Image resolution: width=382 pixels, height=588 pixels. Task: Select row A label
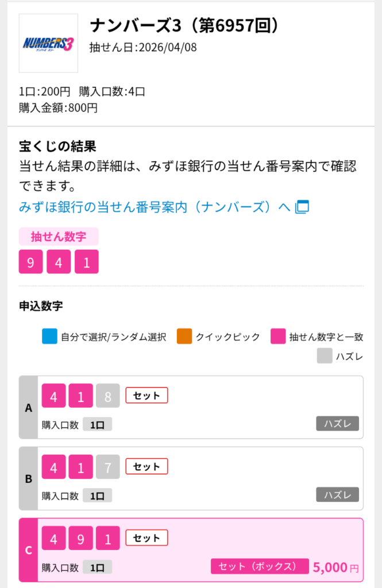pyautogui.click(x=29, y=408)
